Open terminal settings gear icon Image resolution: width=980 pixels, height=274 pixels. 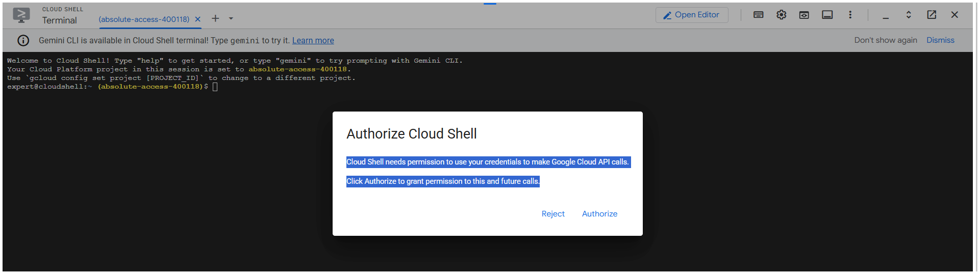[x=782, y=15]
